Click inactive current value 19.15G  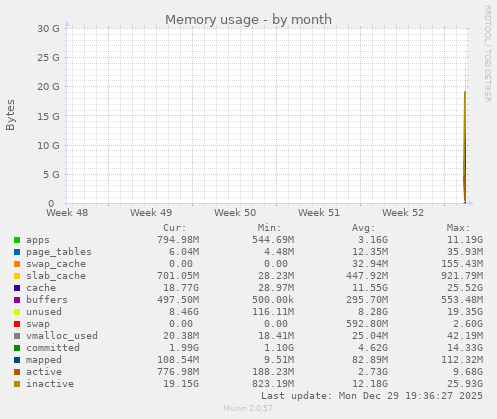181,384
